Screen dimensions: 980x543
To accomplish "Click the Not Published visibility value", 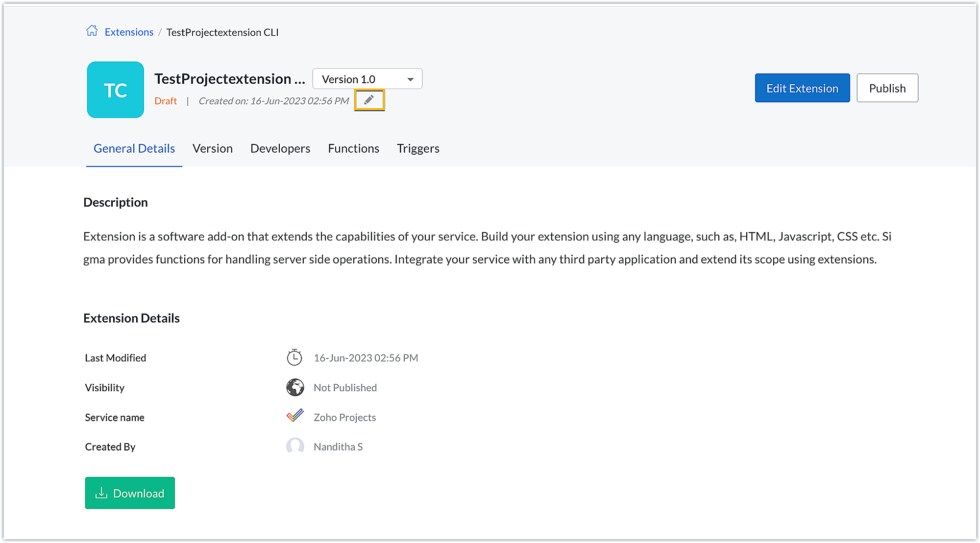I will (x=345, y=388).
